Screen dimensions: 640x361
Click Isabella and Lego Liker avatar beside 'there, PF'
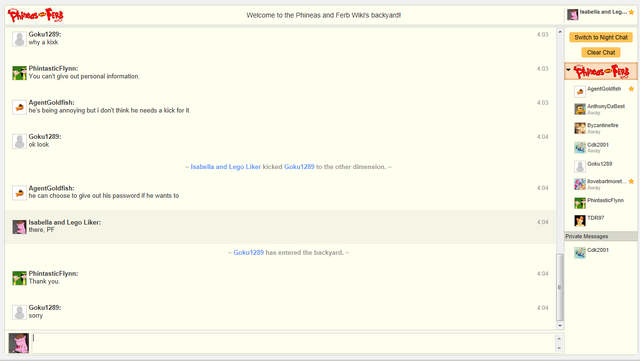tap(19, 227)
